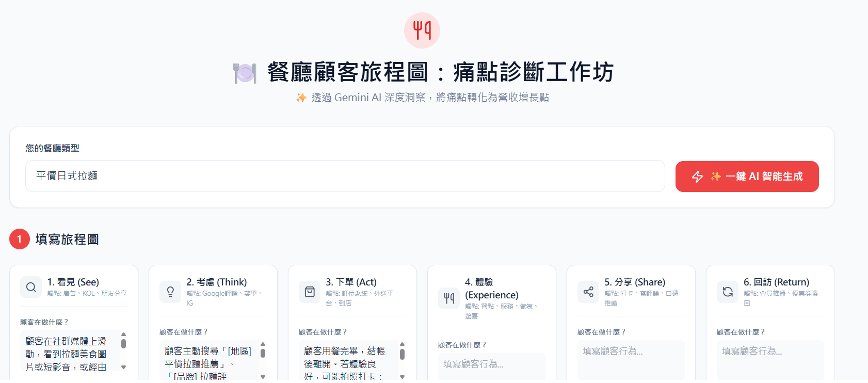Click scroll-down arrow in Act stage textarea
This screenshot has height=383, width=868.
402,377
